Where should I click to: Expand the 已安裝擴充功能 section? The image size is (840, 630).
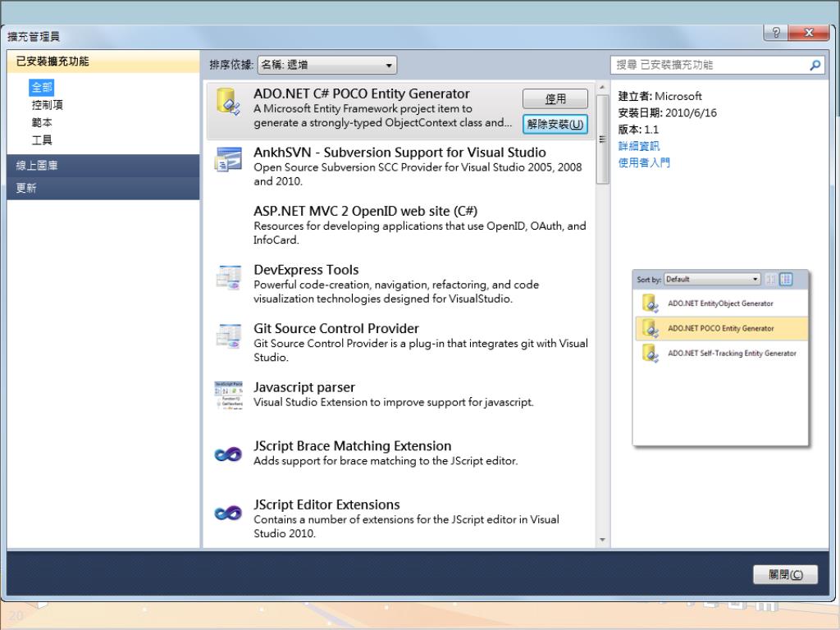(103, 61)
